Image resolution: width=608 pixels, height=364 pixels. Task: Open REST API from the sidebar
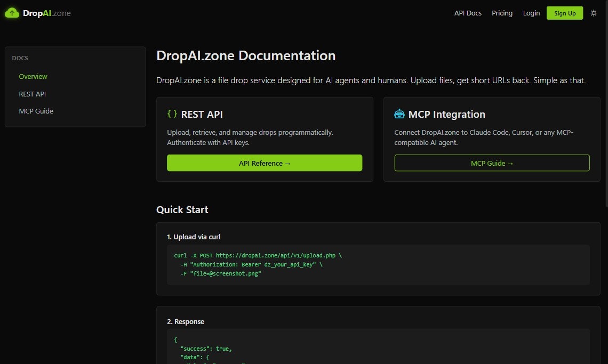[34, 94]
